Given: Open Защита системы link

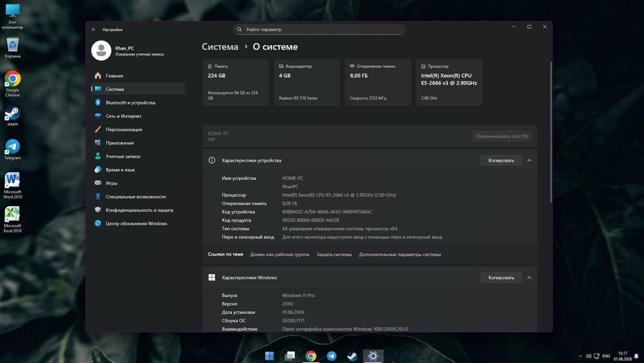Looking at the screenshot, I should [x=334, y=255].
